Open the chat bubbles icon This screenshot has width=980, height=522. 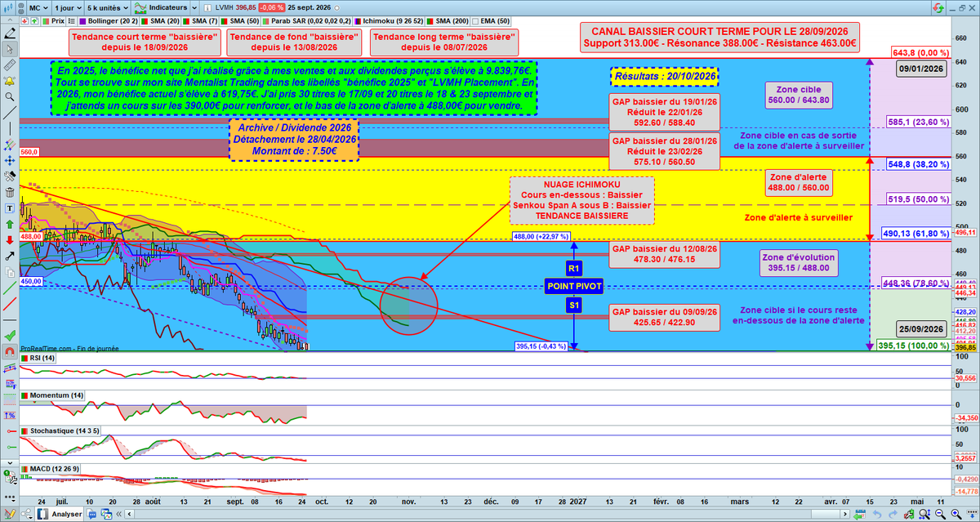pyautogui.click(x=91, y=514)
